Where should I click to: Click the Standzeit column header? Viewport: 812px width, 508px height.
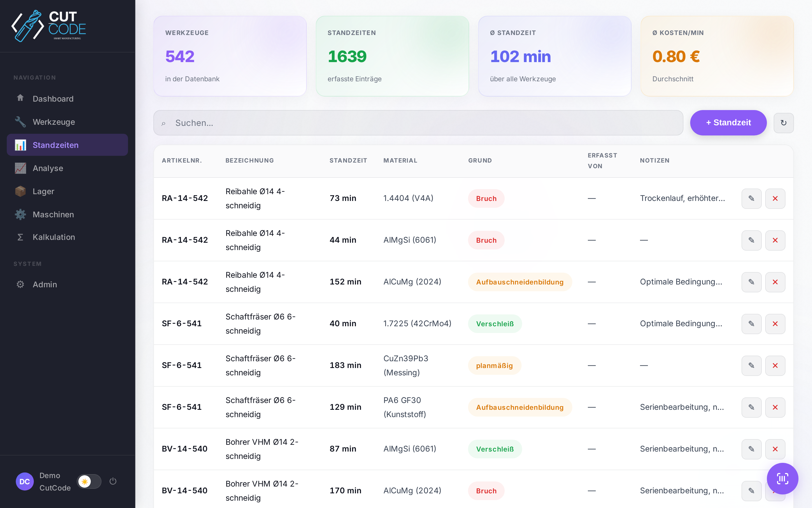348,160
